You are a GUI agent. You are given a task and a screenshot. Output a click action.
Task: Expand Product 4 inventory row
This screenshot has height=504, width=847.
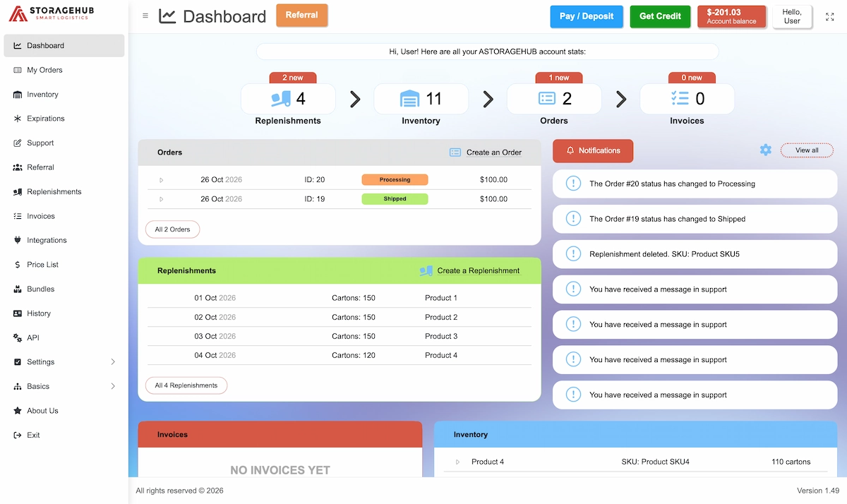[x=457, y=462]
